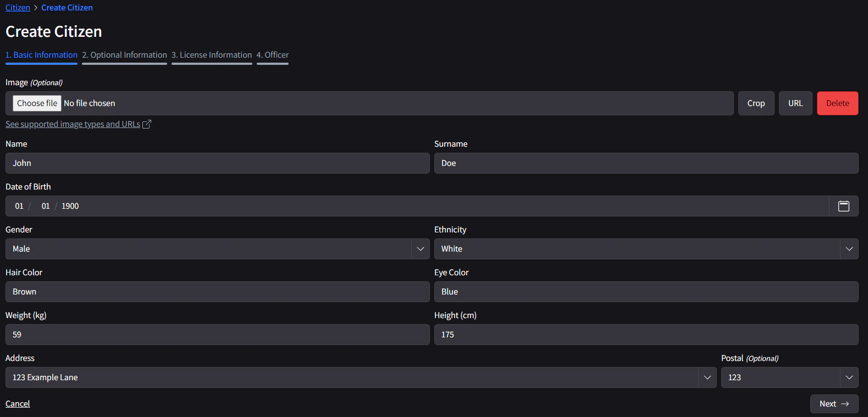Click the next arrow icon on the Next button
The image size is (868, 417).
click(845, 403)
